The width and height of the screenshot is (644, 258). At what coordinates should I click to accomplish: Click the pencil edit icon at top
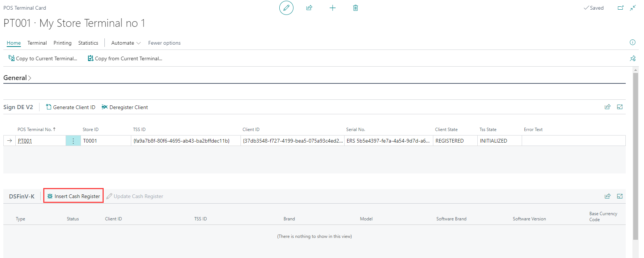click(x=286, y=8)
